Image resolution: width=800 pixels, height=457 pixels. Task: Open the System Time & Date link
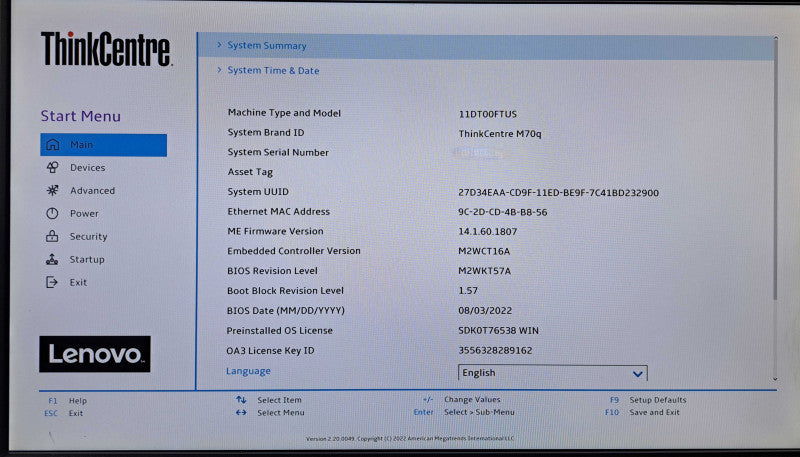(273, 70)
